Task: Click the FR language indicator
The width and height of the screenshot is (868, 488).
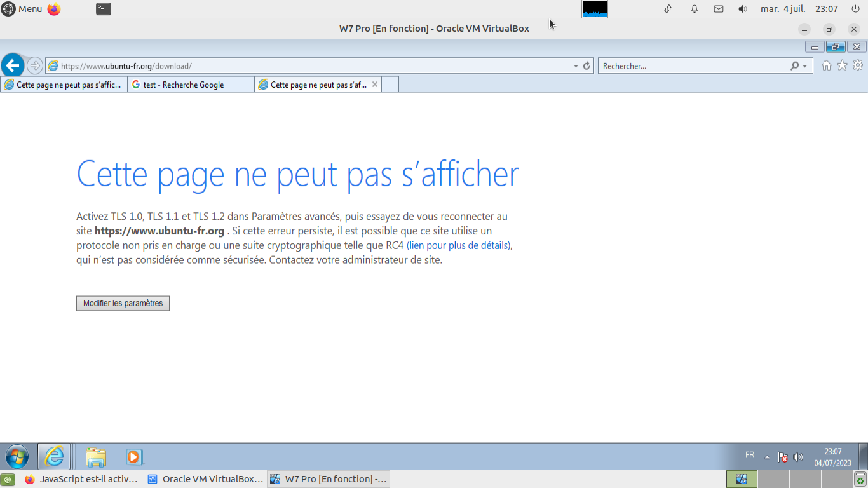Action: point(750,456)
